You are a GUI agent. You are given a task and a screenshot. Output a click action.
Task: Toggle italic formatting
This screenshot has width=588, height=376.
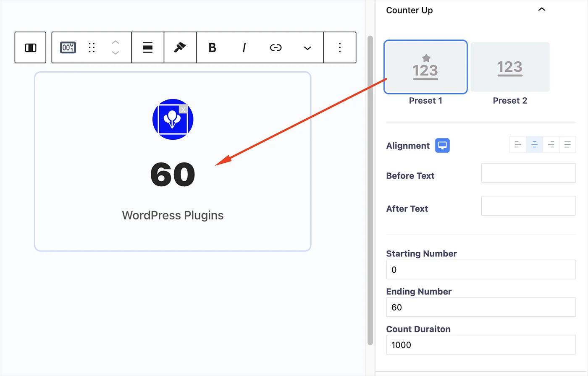[244, 48]
